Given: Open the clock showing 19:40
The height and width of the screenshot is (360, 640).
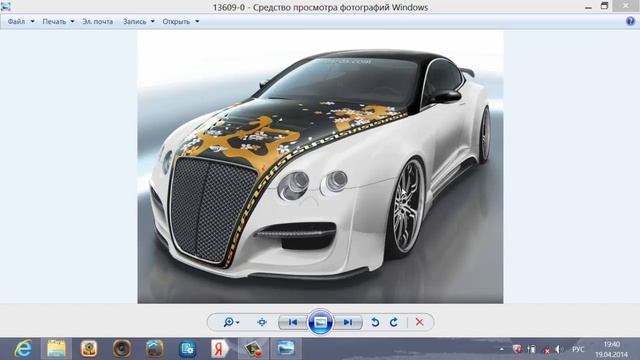Looking at the screenshot, I should (x=611, y=349).
